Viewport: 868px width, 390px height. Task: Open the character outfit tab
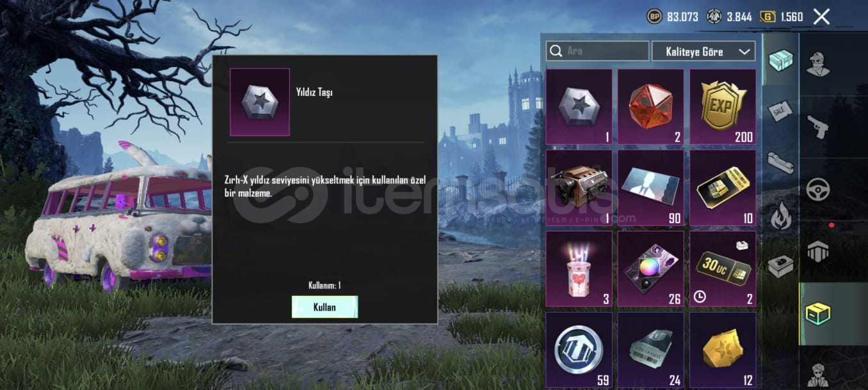pyautogui.click(x=817, y=63)
